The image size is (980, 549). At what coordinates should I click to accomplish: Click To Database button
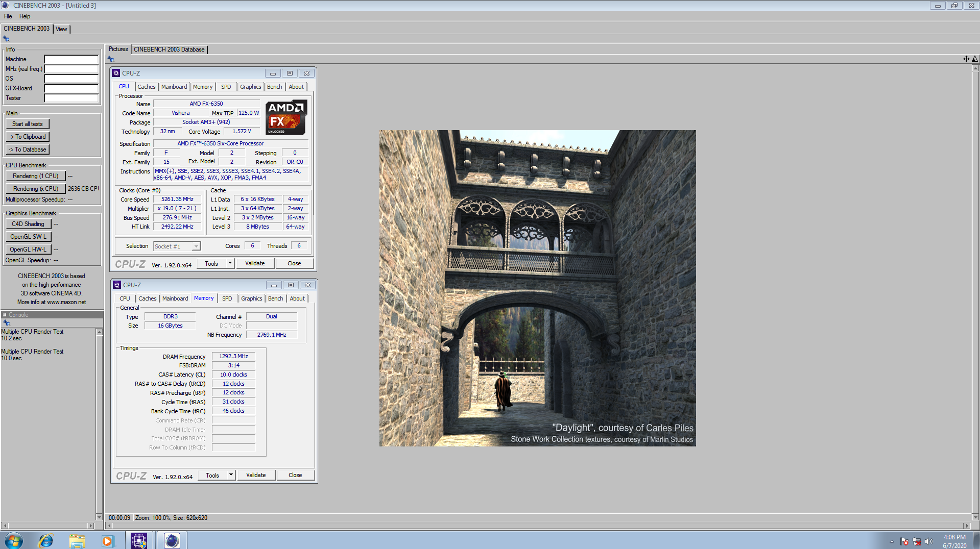coord(28,149)
